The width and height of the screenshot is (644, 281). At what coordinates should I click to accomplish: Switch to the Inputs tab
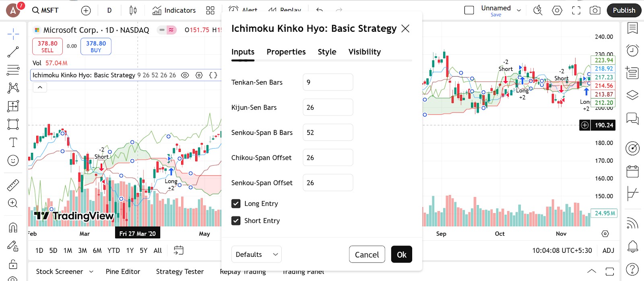pos(243,52)
